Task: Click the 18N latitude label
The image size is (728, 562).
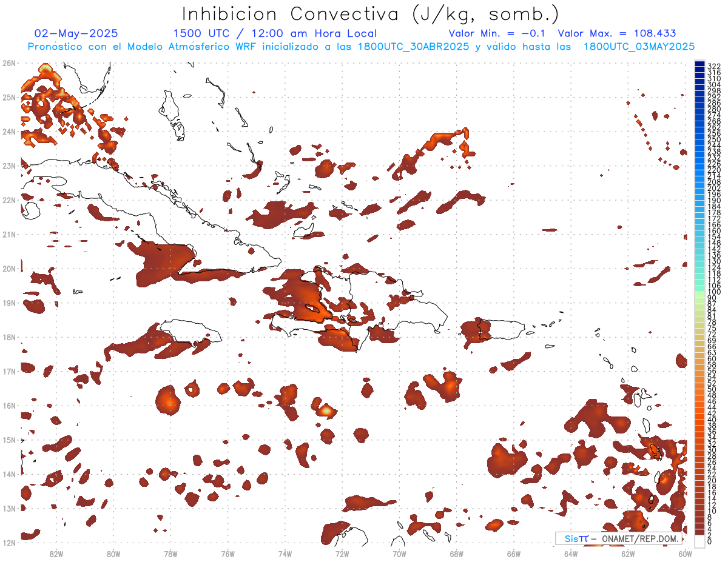Action: 8,337
